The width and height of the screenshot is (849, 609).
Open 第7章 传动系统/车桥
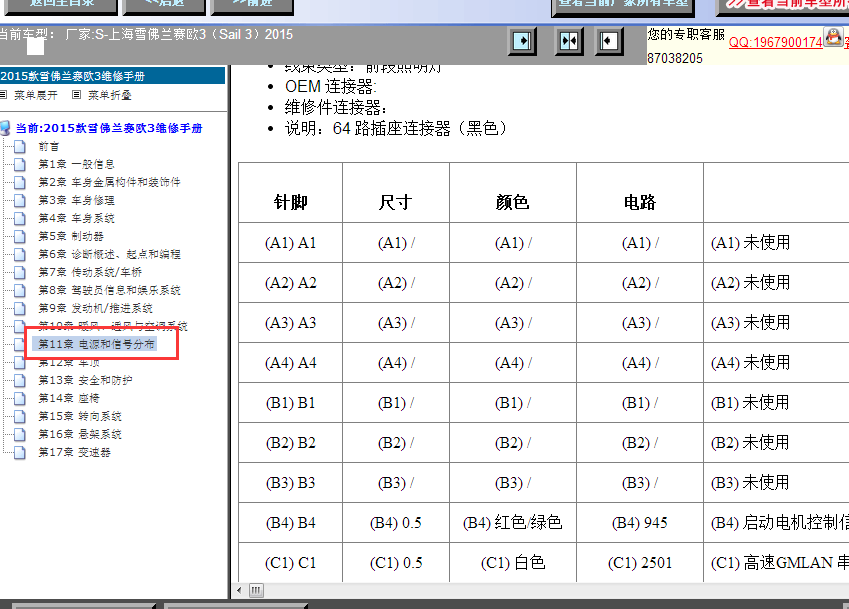[x=90, y=272]
